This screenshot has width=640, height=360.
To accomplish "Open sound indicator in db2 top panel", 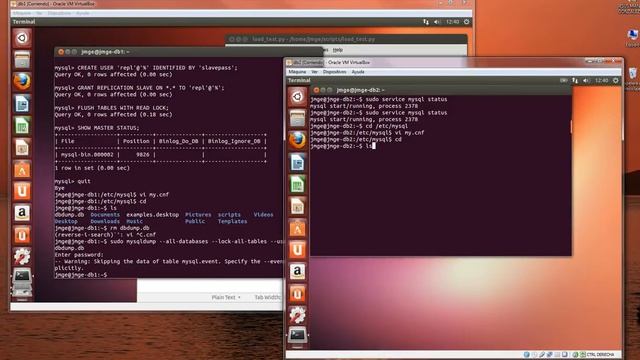I will [586, 80].
